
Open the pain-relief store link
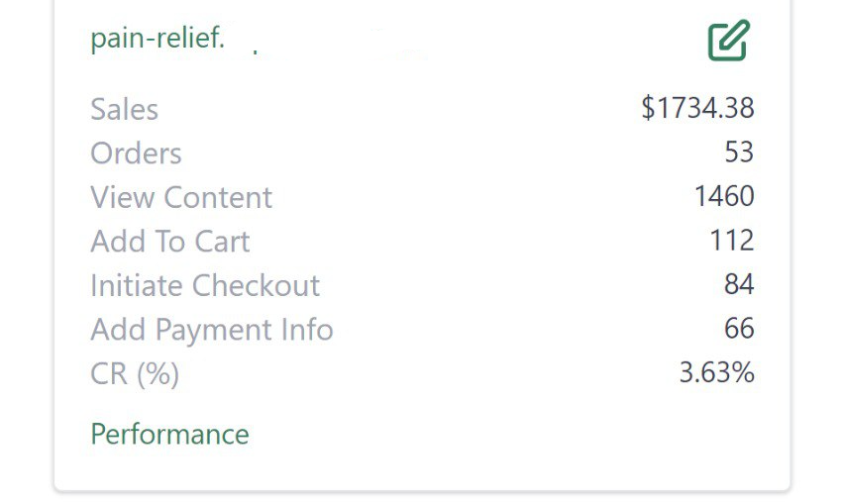click(157, 39)
